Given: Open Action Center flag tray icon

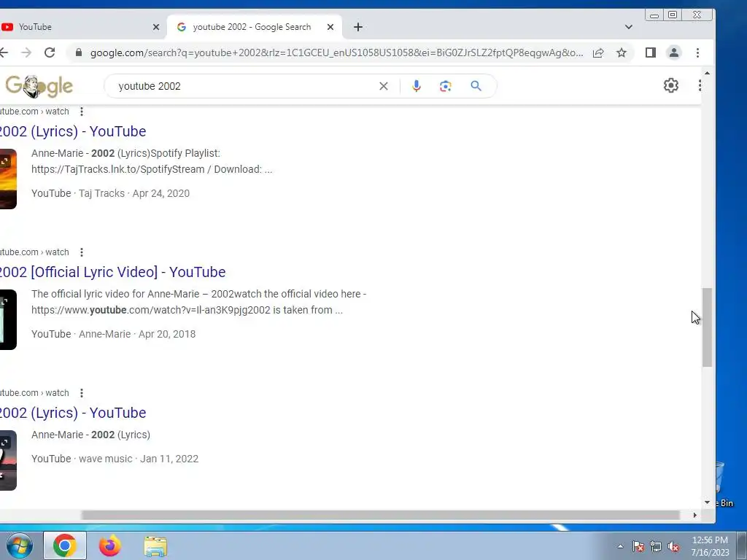Looking at the screenshot, I should click(638, 546).
